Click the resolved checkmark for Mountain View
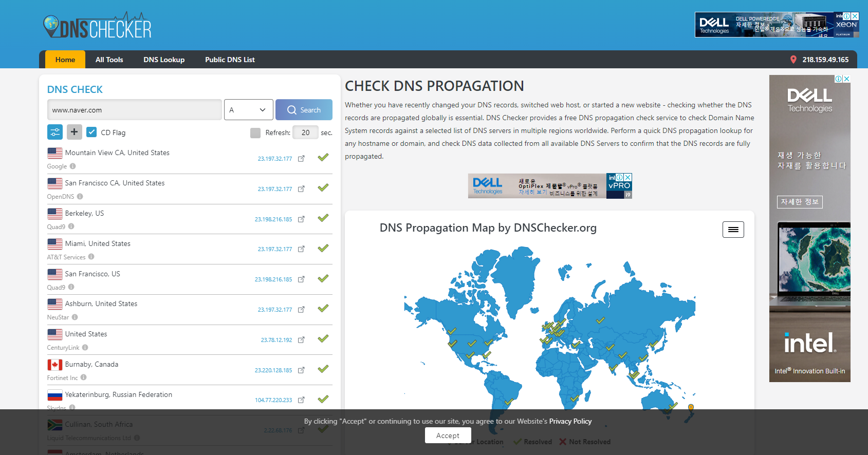The width and height of the screenshot is (868, 455). click(323, 157)
